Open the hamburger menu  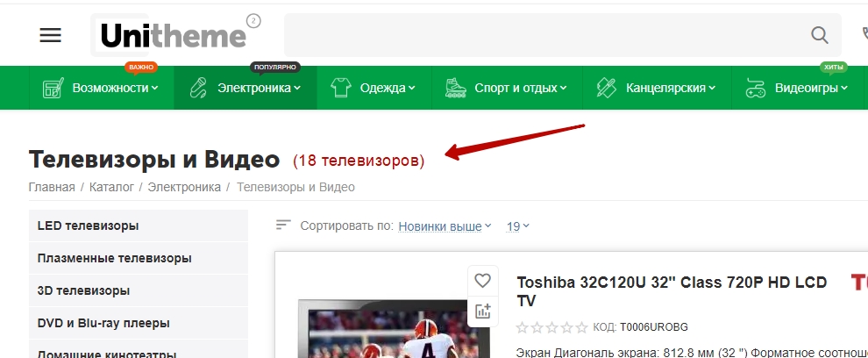tap(51, 35)
